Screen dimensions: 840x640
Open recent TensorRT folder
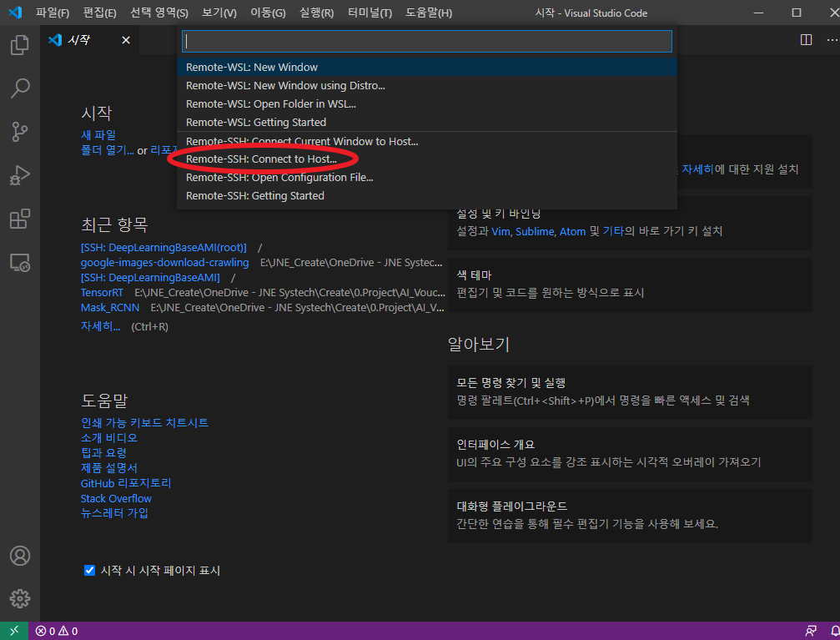[102, 293]
